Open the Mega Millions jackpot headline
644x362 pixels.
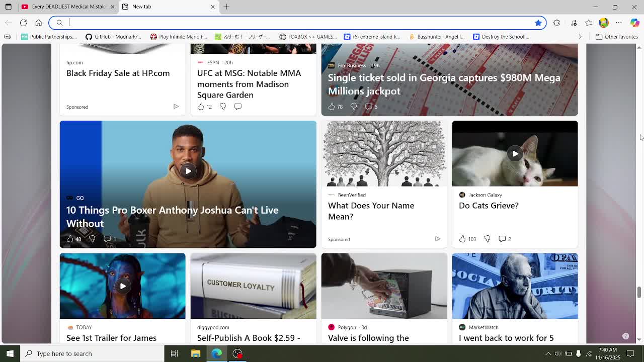tap(444, 84)
